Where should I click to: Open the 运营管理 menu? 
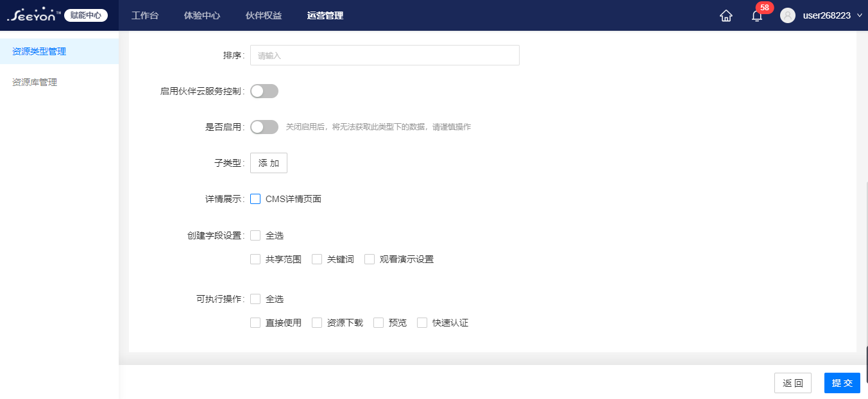(325, 15)
